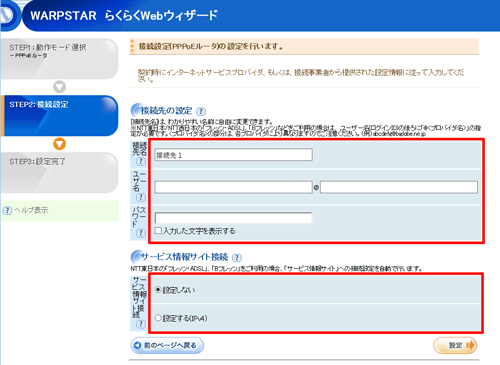Image resolution: width=500 pixels, height=365 pixels.
Task: Click the ヘルプ表示 link
Action: (x=31, y=210)
